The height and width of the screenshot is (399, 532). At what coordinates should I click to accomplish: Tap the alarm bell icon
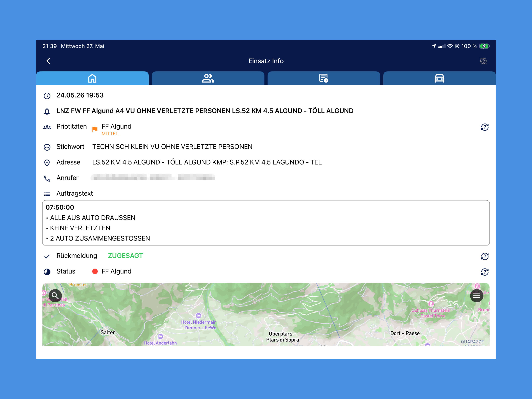pos(47,111)
